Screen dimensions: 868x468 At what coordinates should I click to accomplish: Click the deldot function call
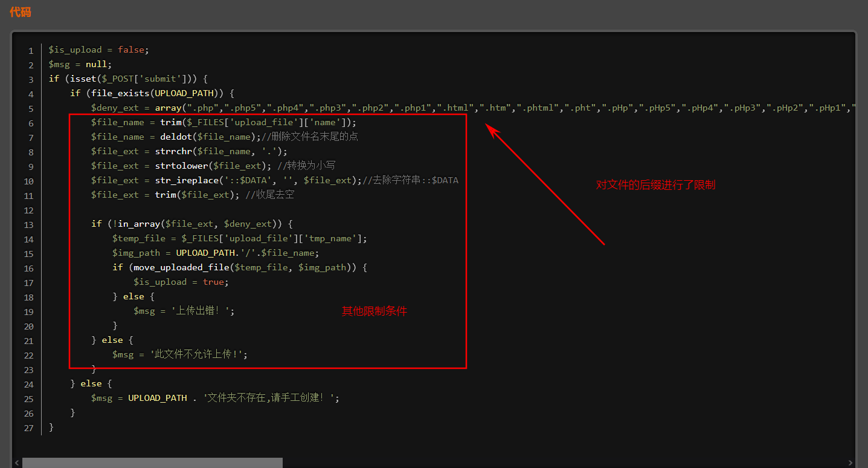pyautogui.click(x=211, y=137)
